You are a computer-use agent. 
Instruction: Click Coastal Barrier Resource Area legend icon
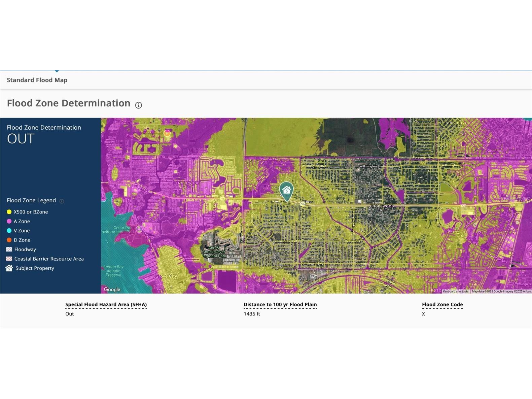point(9,259)
